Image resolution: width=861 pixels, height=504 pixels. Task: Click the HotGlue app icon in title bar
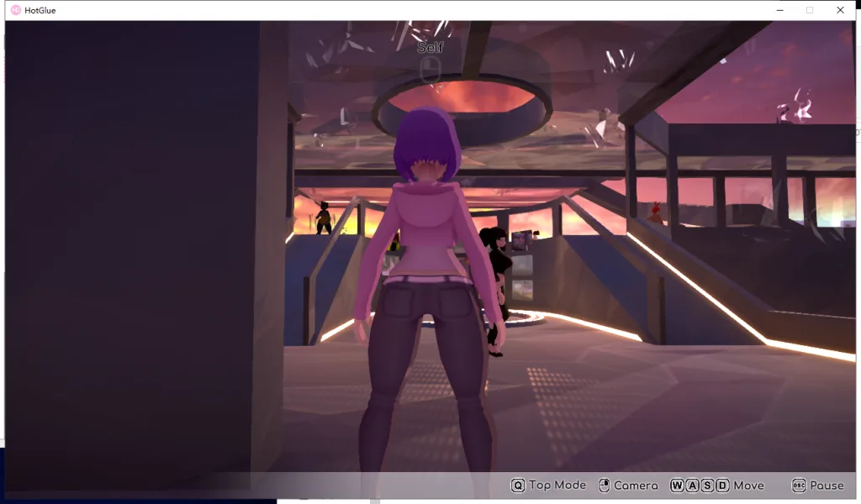point(15,10)
